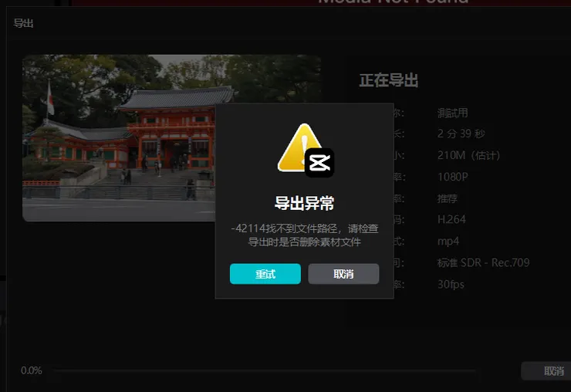
Task: Click the 导出异常 error title
Action: coord(305,203)
